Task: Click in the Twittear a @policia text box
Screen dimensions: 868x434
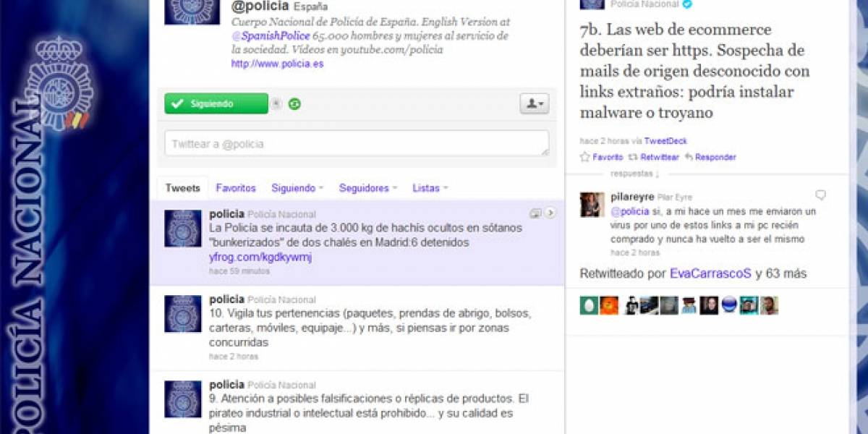Action: 357,143
